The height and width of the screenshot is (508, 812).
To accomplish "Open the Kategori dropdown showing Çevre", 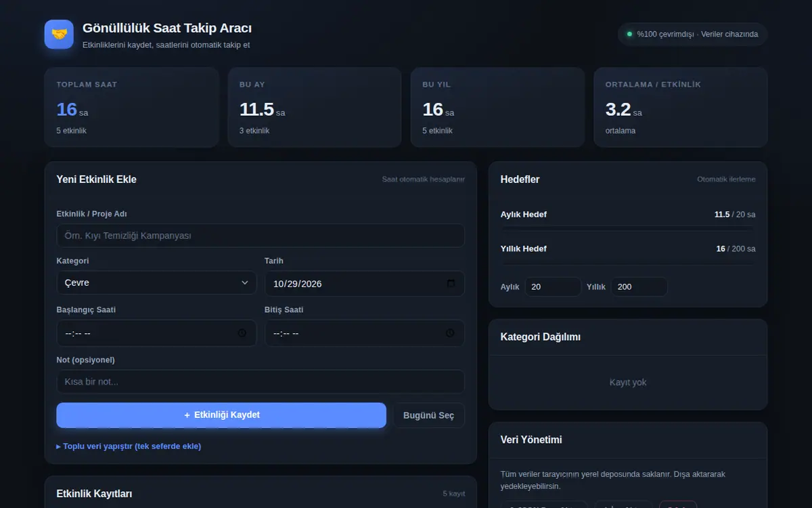I will [156, 283].
